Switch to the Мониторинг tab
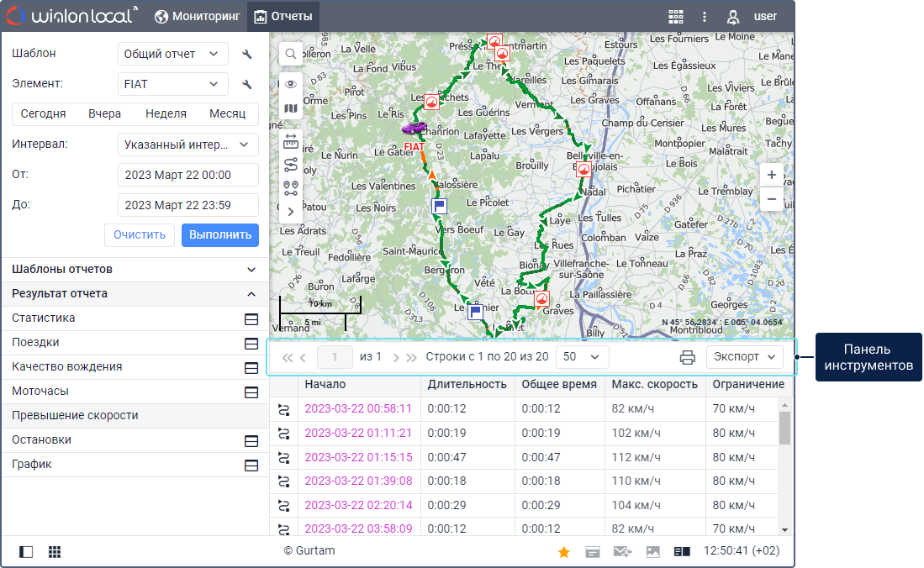This screenshot has width=924, height=568. pos(198,16)
